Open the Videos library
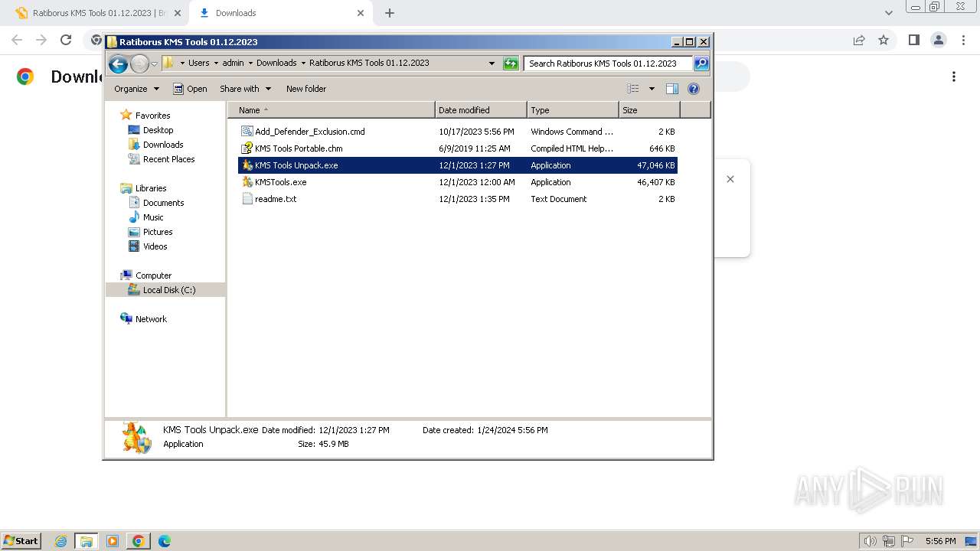980x551 pixels. (x=155, y=246)
